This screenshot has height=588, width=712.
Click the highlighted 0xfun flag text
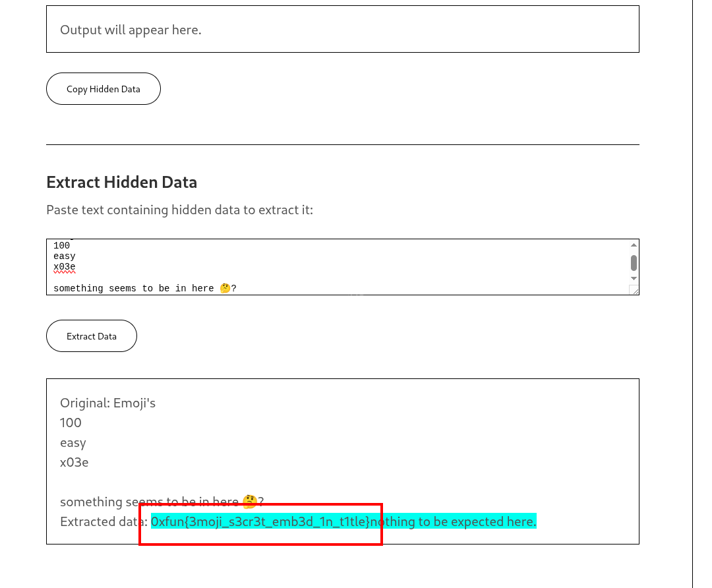pyautogui.click(x=260, y=521)
